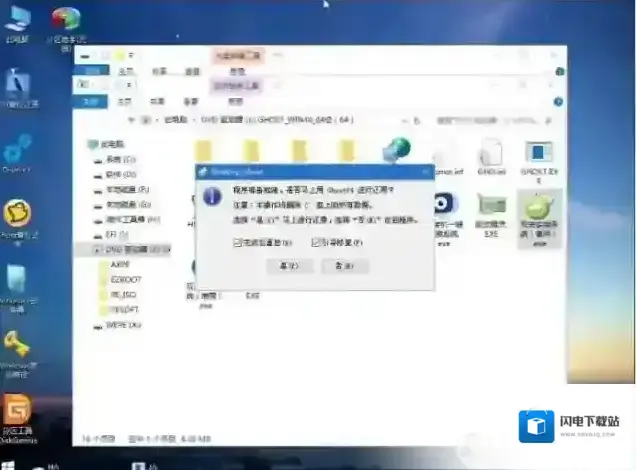Select the GHO.ini file icon
This screenshot has height=470, width=636.
tap(491, 153)
